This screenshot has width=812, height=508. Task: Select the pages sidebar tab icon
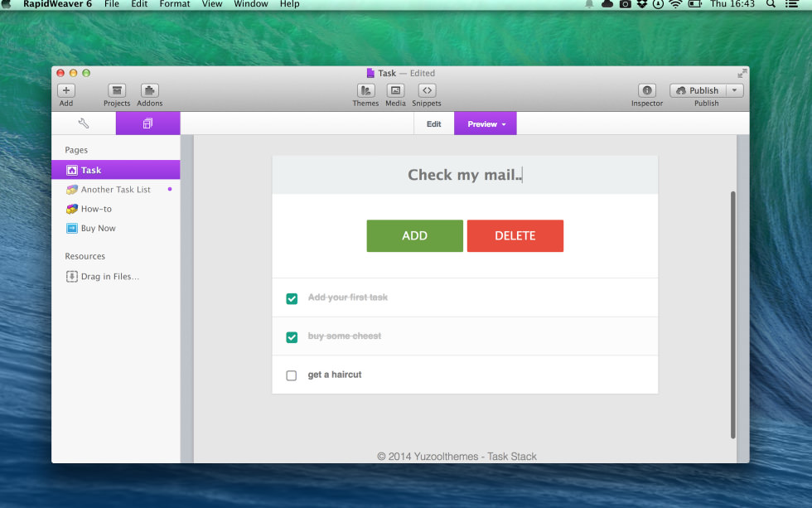pyautogui.click(x=148, y=123)
